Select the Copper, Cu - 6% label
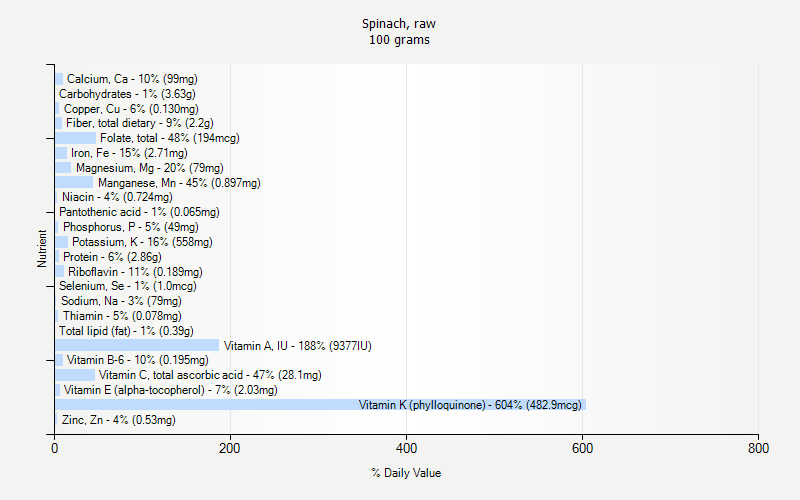This screenshot has height=500, width=800. 131,109
